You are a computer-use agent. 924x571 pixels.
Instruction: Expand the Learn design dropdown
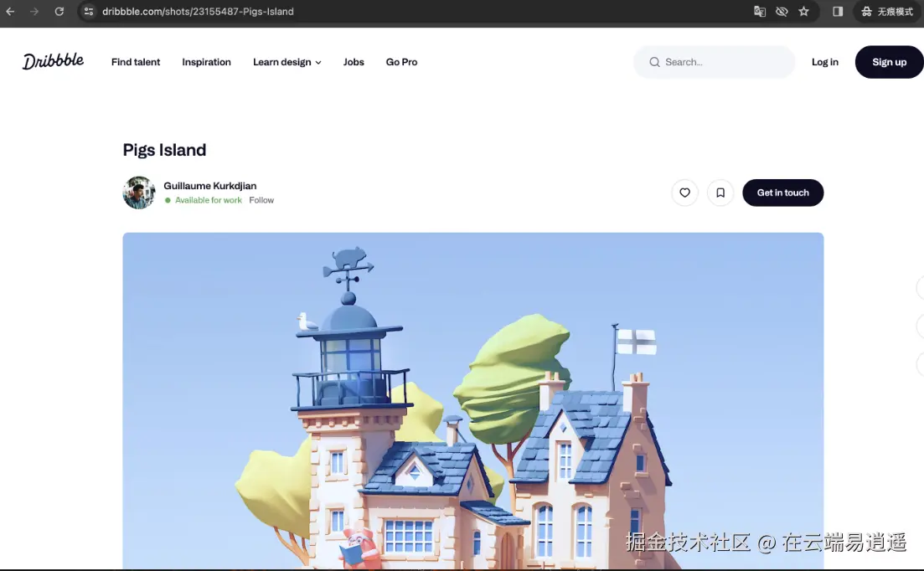(287, 62)
